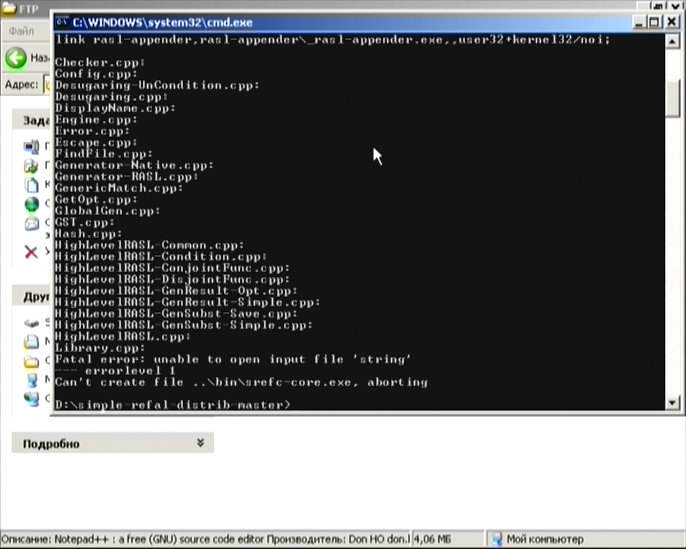Open the Файл menu in FTP window

(x=21, y=31)
